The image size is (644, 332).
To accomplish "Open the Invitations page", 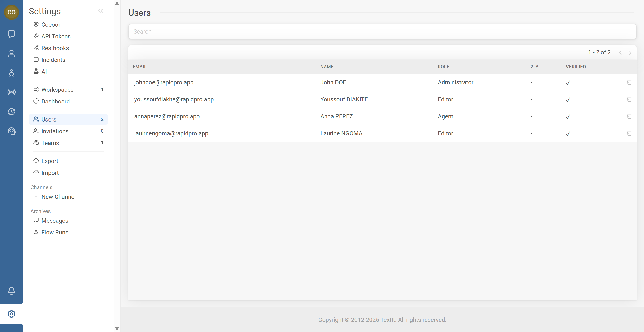I will 55,131.
